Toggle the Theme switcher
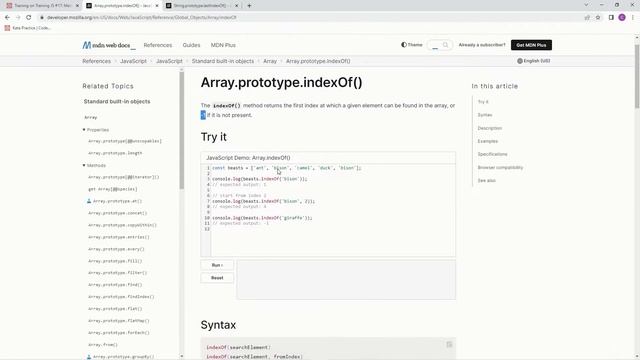Image resolution: width=640 pixels, height=360 pixels. [x=411, y=45]
